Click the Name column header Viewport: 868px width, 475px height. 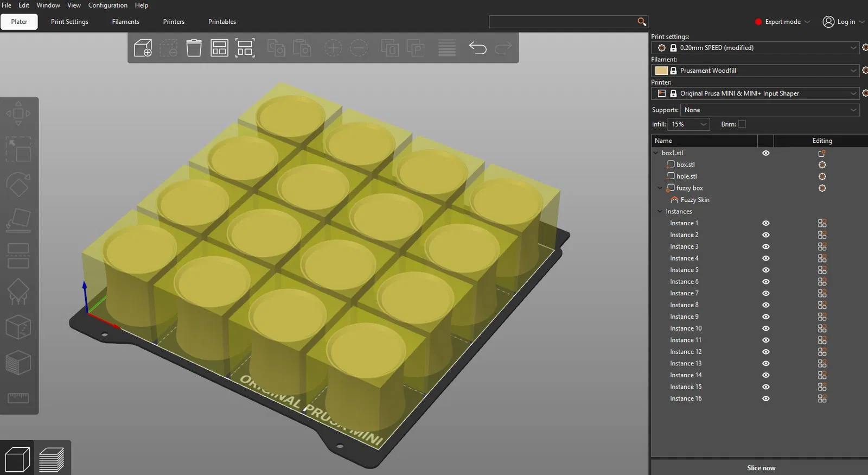[x=704, y=141]
